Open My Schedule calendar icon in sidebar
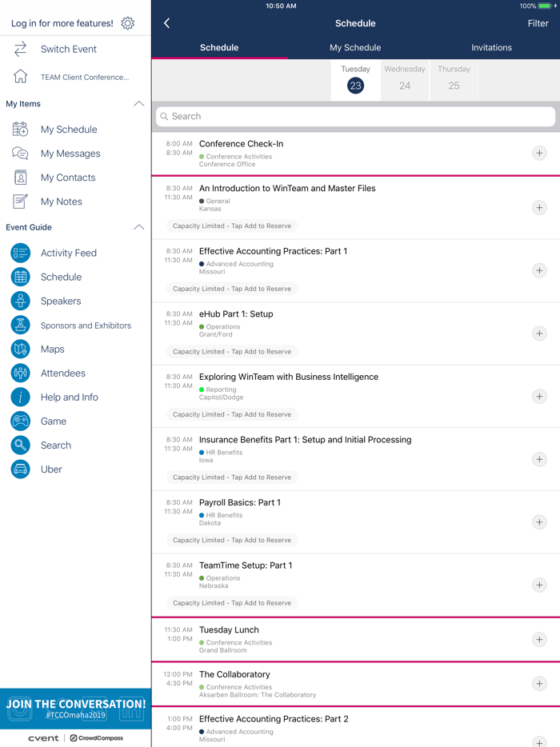The height and width of the screenshot is (747, 560). click(x=21, y=129)
